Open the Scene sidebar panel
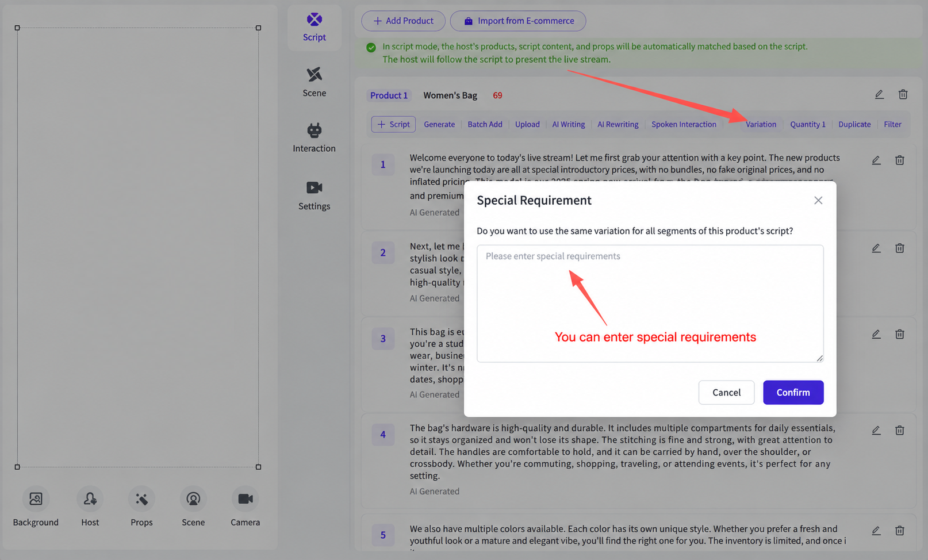928x560 pixels. coord(315,82)
